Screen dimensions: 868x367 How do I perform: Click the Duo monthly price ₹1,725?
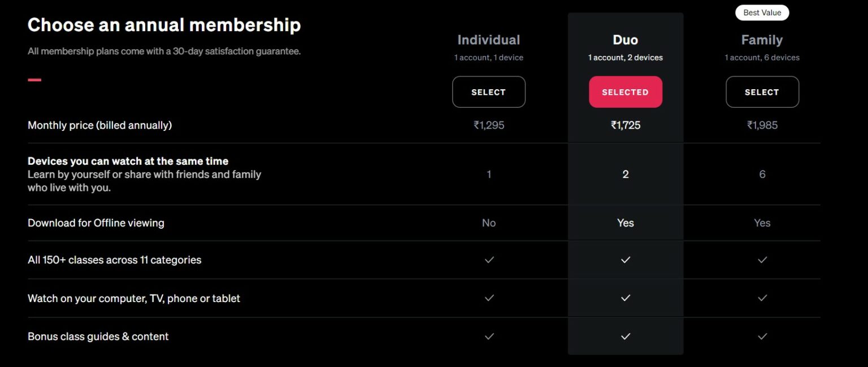click(626, 125)
